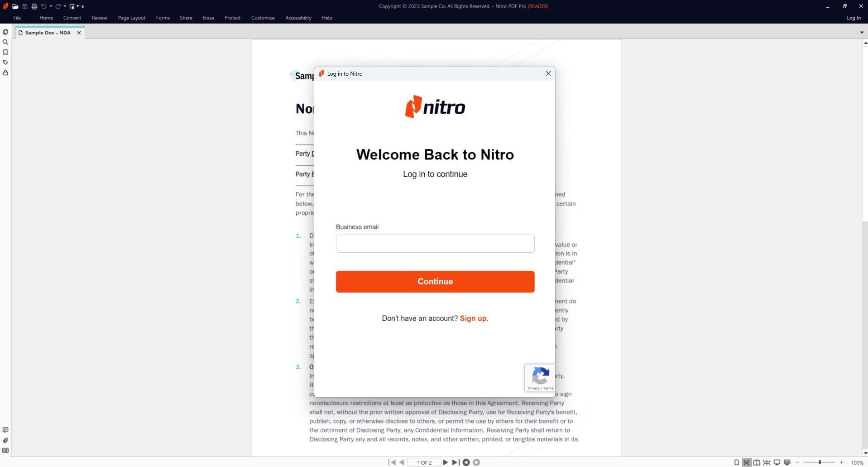Click the Open file folder icon
868x467 pixels.
pos(15,6)
